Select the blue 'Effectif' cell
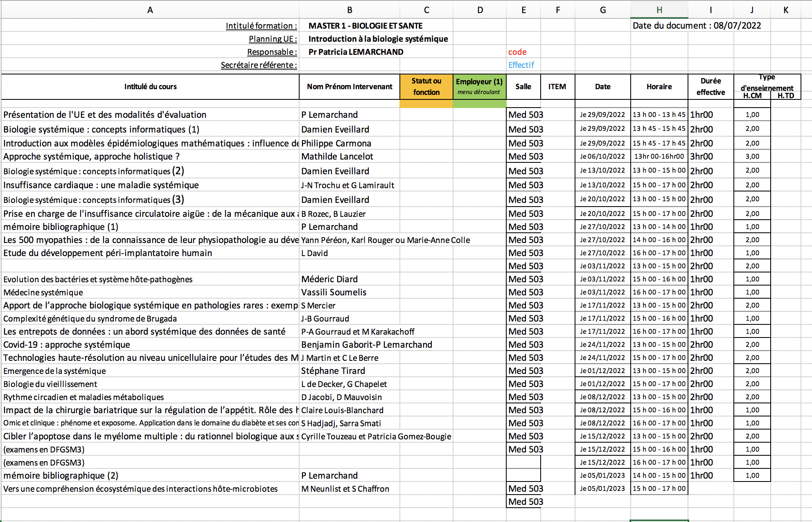 pos(521,65)
